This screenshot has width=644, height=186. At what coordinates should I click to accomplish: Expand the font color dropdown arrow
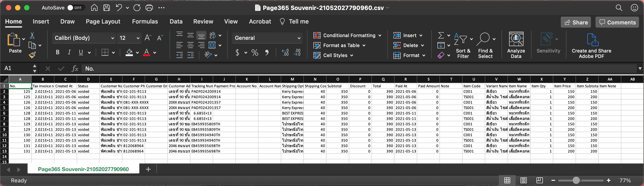[154, 52]
